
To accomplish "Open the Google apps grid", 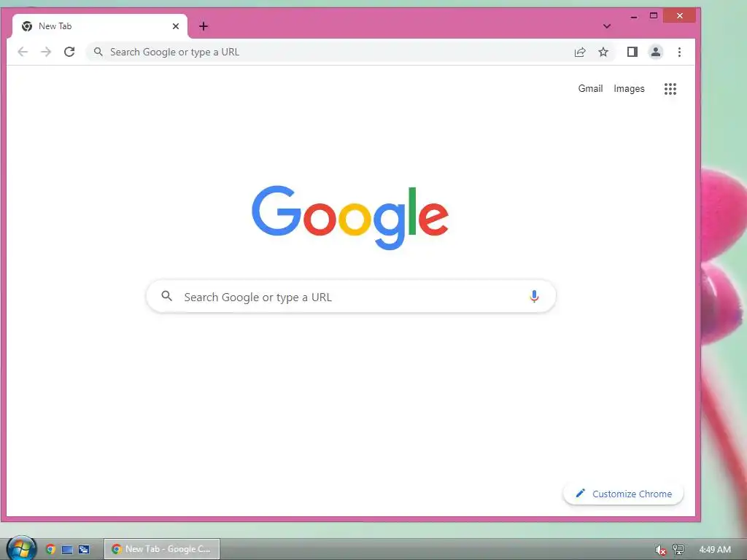I will 670,88.
